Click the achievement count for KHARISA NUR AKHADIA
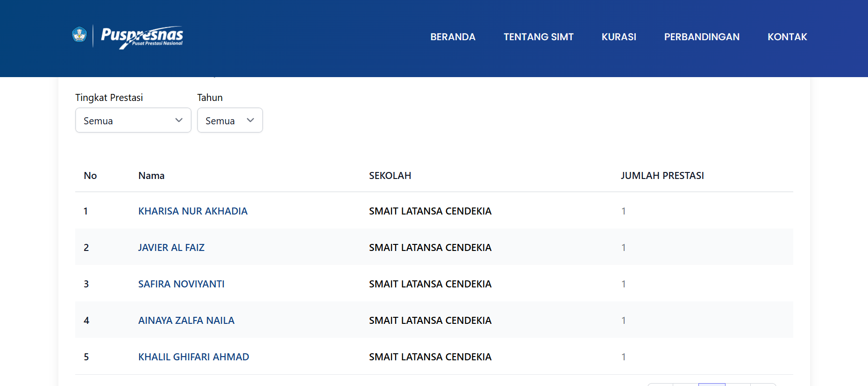This screenshot has width=868, height=386. [x=623, y=211]
